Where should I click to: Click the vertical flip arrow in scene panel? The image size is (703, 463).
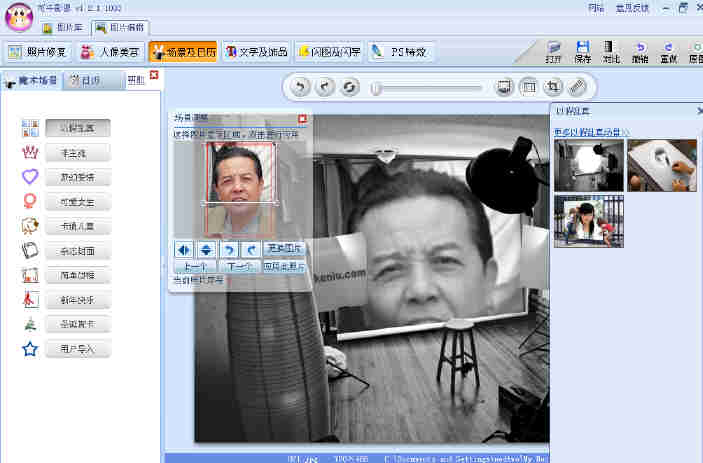205,248
